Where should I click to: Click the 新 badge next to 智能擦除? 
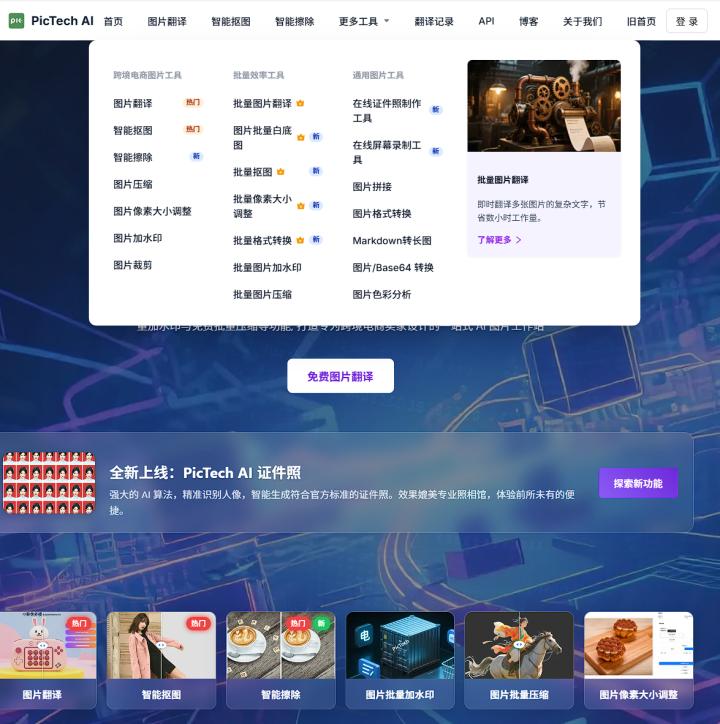pos(196,156)
